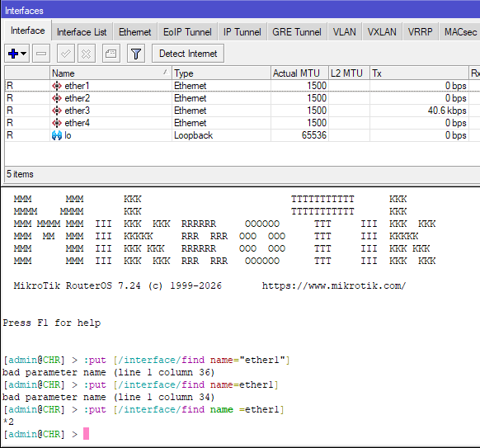Click the 0 bps Tx value for lo
Viewport: 480px width, 448px height.
coord(456,135)
